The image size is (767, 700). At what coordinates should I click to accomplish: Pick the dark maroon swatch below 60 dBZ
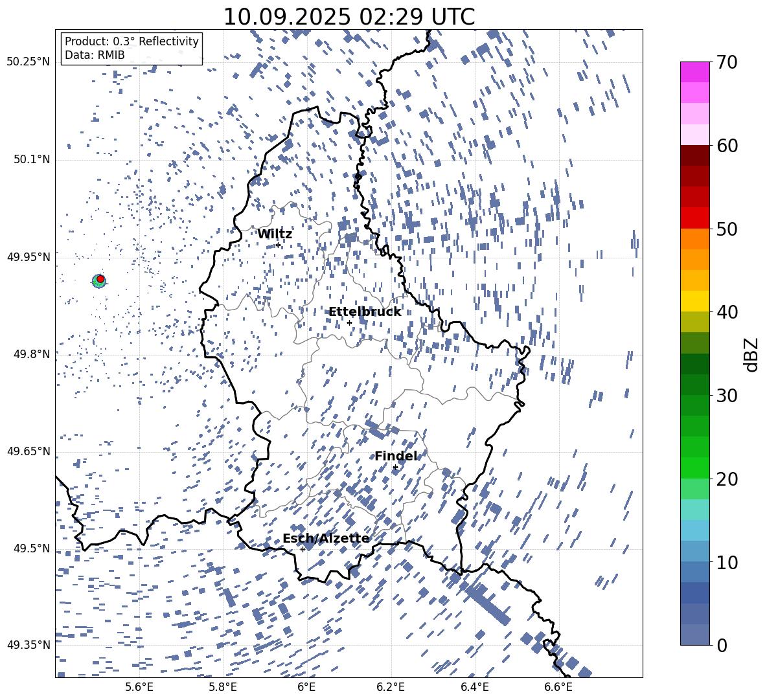coord(694,155)
